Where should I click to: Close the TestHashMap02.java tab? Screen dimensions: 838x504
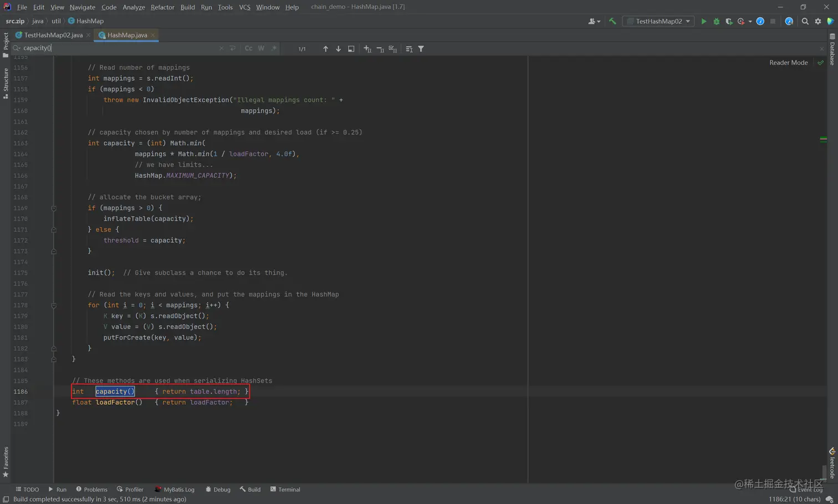click(88, 35)
